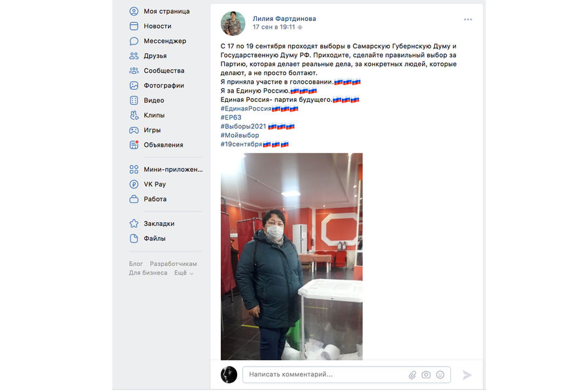Go to Новости in the sidebar
588x392 pixels.
point(151,26)
